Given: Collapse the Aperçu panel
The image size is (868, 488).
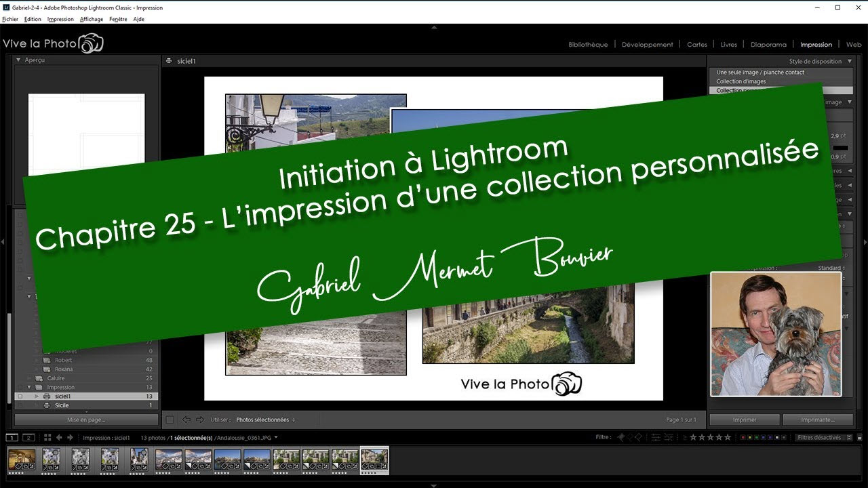Looking at the screenshot, I should click(18, 60).
